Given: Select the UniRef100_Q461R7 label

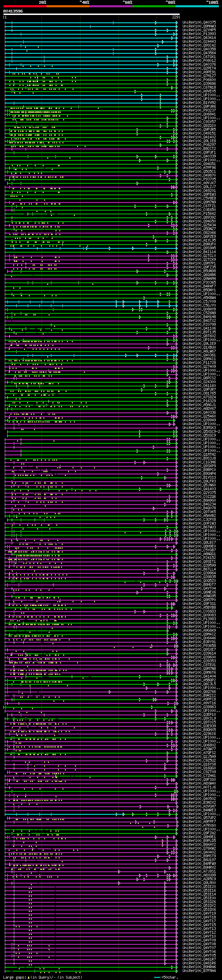Looking at the screenshot, I should [199, 959].
